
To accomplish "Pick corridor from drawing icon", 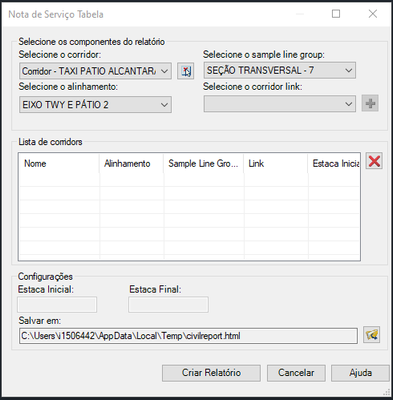I will click(186, 71).
